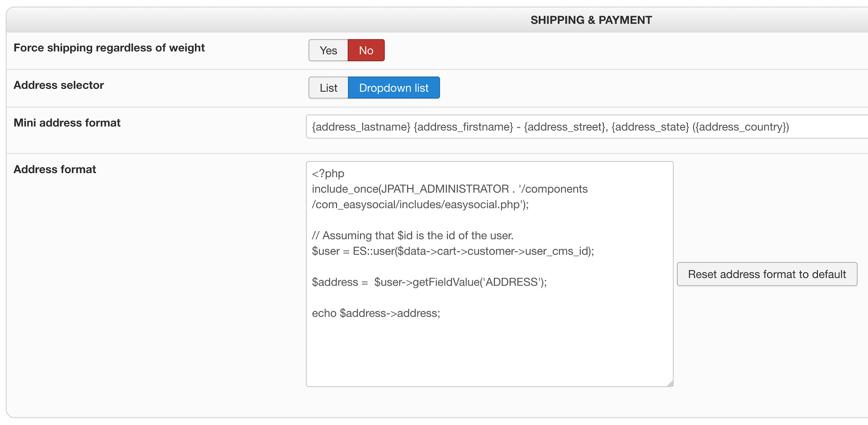Click the address format textarea resize grip
Image resolution: width=868 pixels, height=425 pixels.
670,383
